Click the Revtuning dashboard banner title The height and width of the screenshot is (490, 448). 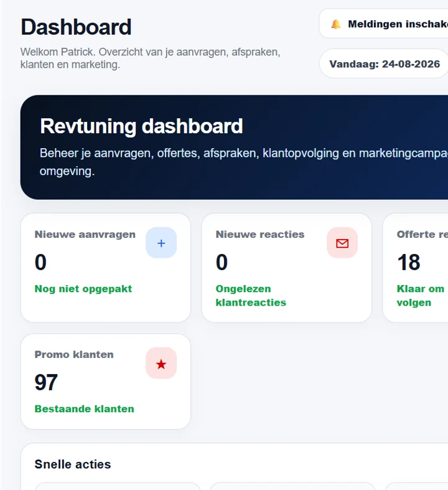point(141,126)
